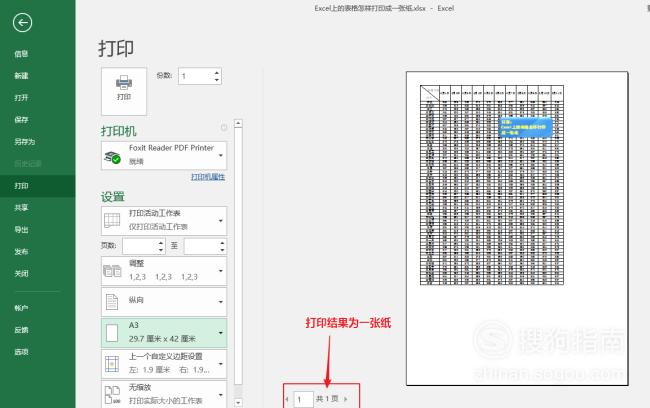650x408 pixels.
Task: Open the 打印活动工作表 print range dropdown
Action: pyautogui.click(x=164, y=221)
